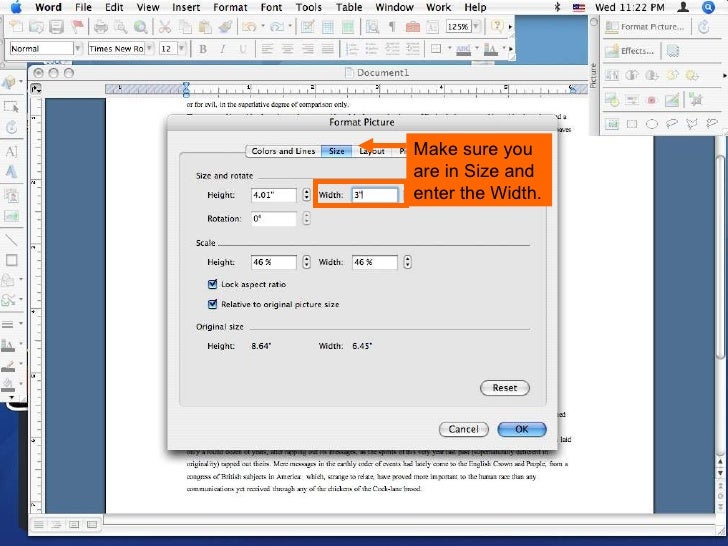Click the WordArt icon in drawing toolbar
The height and width of the screenshot is (546, 728).
click(x=11, y=172)
